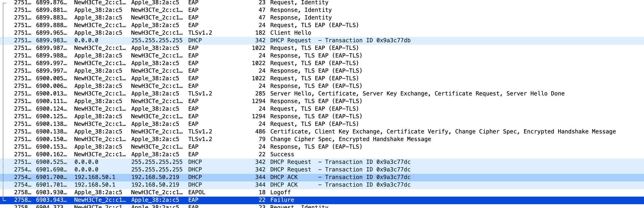Viewport: 644px width, 208px height.
Task: Select the EAP-TLS Response at time 6900.153
Action: [316, 147]
